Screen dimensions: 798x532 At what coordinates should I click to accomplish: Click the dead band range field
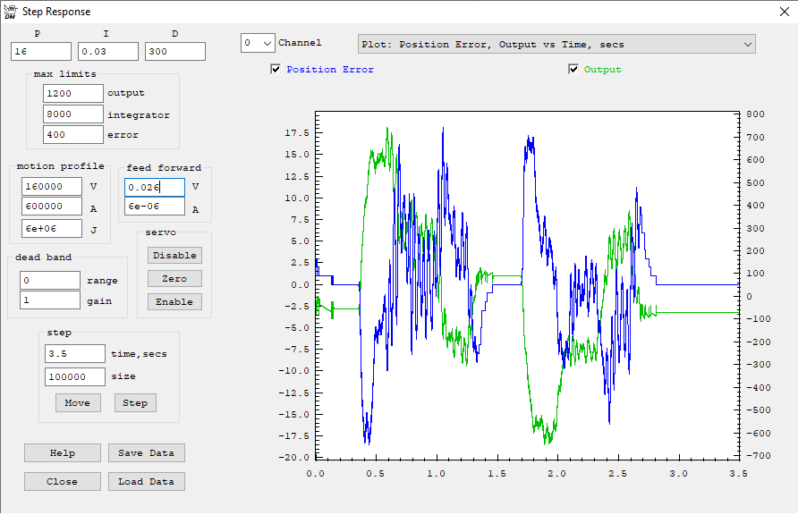click(50, 280)
